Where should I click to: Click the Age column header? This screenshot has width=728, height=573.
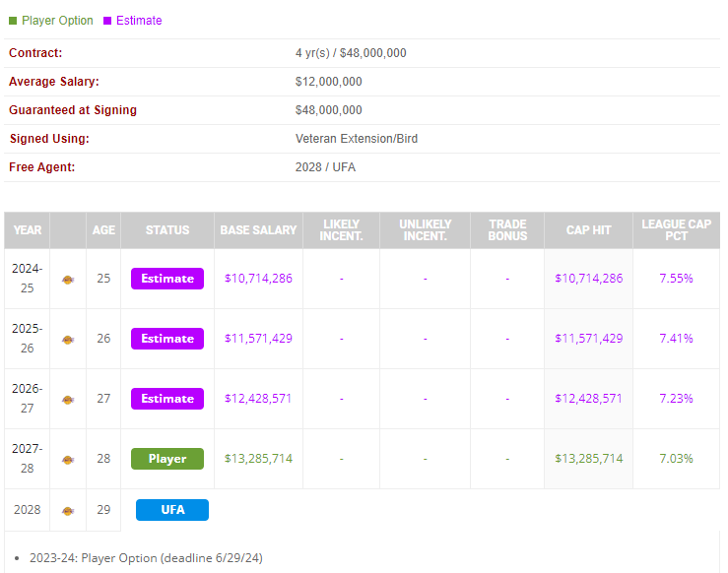(103, 230)
